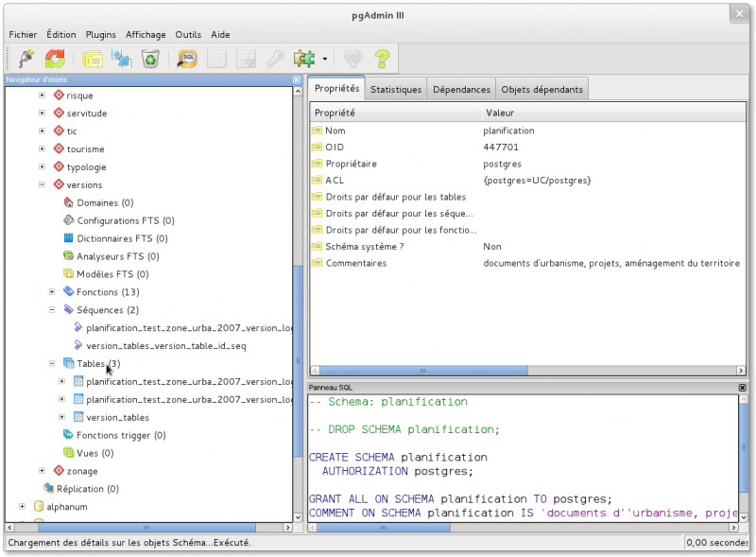The height and width of the screenshot is (557, 756).
Task: Open object properties toolbar icon
Action: coord(91,59)
